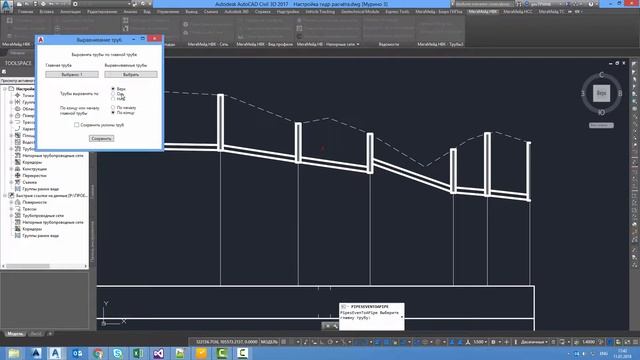The height and width of the screenshot is (360, 640).
Task: Click 'Выбрать' under aligned pipes
Action: [x=131, y=75]
